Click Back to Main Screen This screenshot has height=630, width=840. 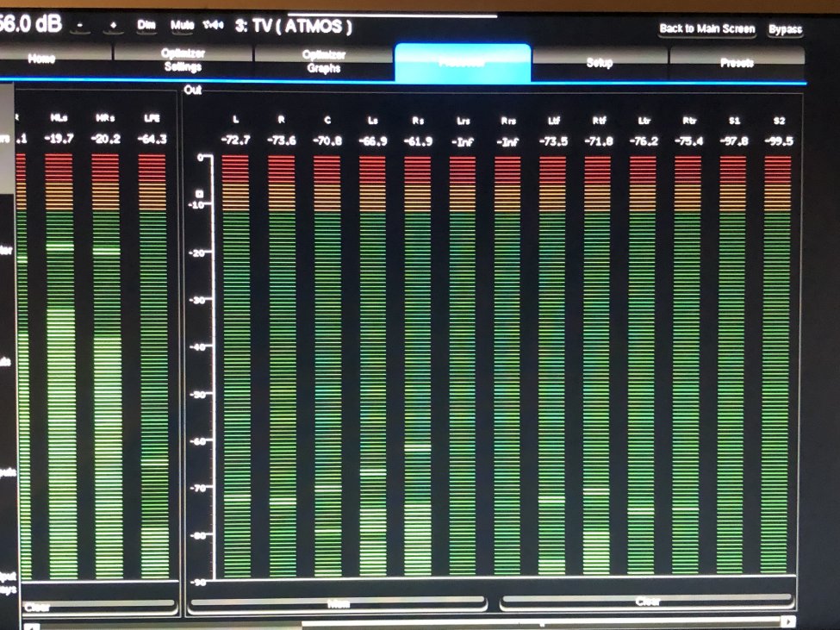[x=706, y=28]
